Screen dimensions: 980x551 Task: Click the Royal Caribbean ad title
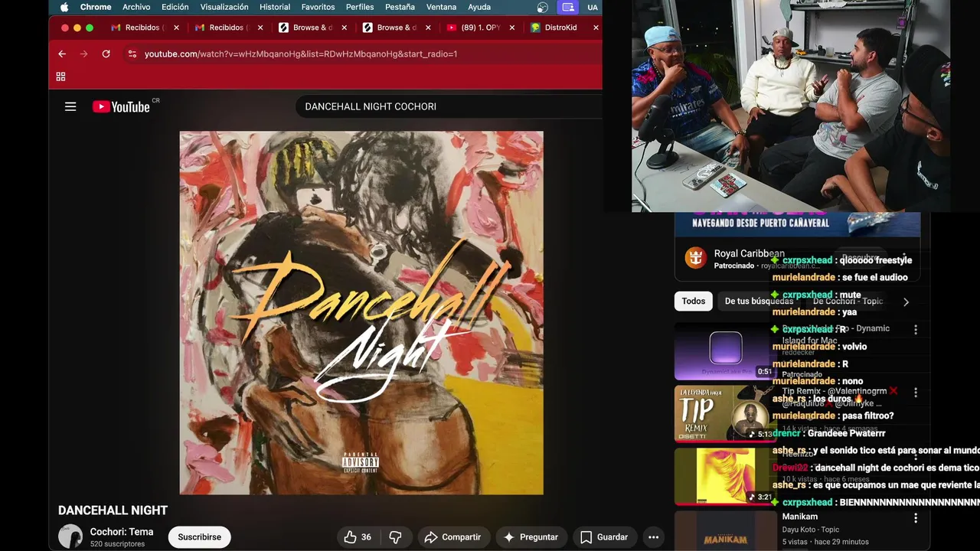tap(749, 253)
